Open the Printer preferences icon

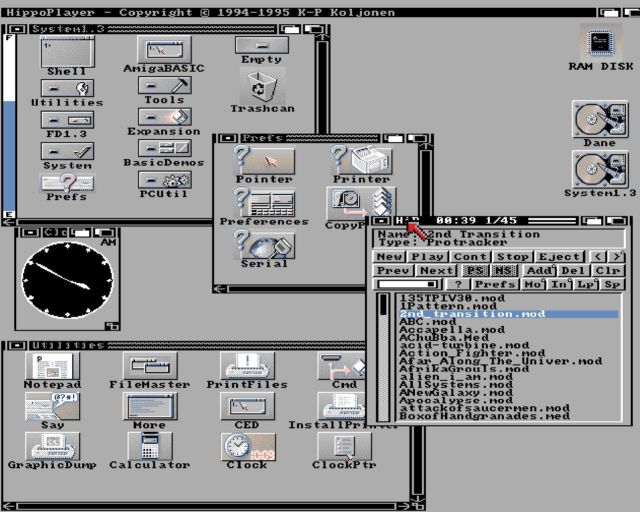361,161
